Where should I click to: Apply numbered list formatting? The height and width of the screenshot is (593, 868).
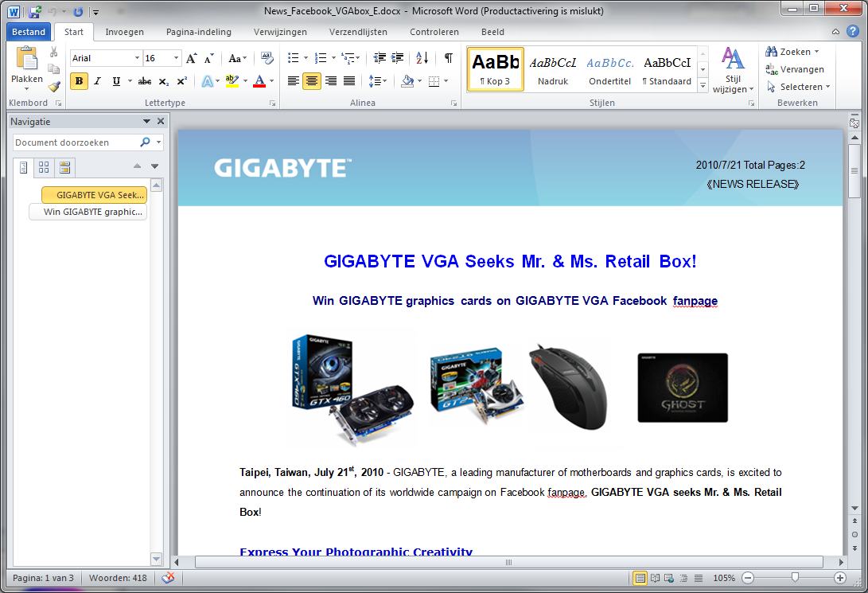321,58
